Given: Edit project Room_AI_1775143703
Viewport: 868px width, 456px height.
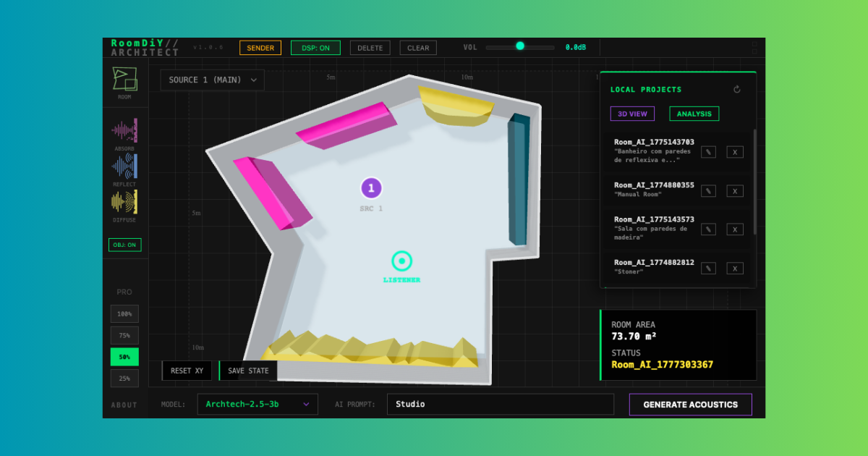Looking at the screenshot, I should (709, 152).
